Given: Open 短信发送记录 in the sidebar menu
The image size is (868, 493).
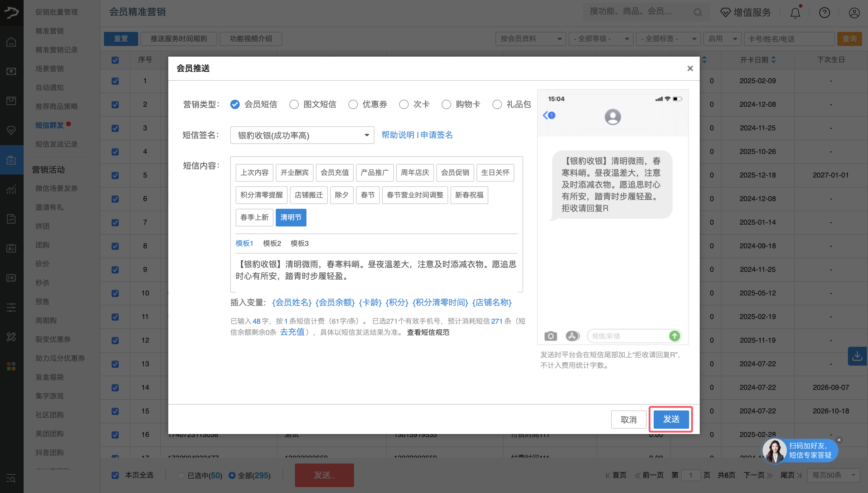Looking at the screenshot, I should [57, 144].
